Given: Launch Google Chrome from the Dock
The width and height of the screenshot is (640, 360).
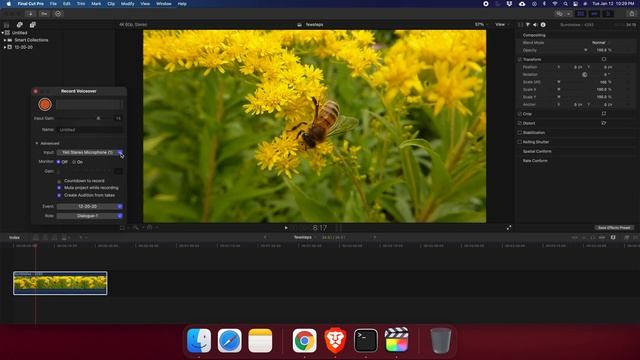Looking at the screenshot, I should click(304, 340).
